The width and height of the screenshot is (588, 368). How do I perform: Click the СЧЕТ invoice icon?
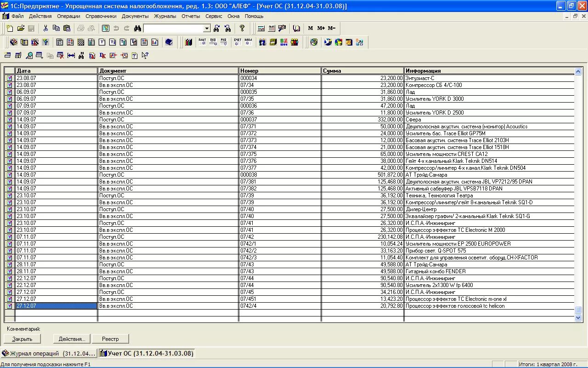[x=237, y=42]
